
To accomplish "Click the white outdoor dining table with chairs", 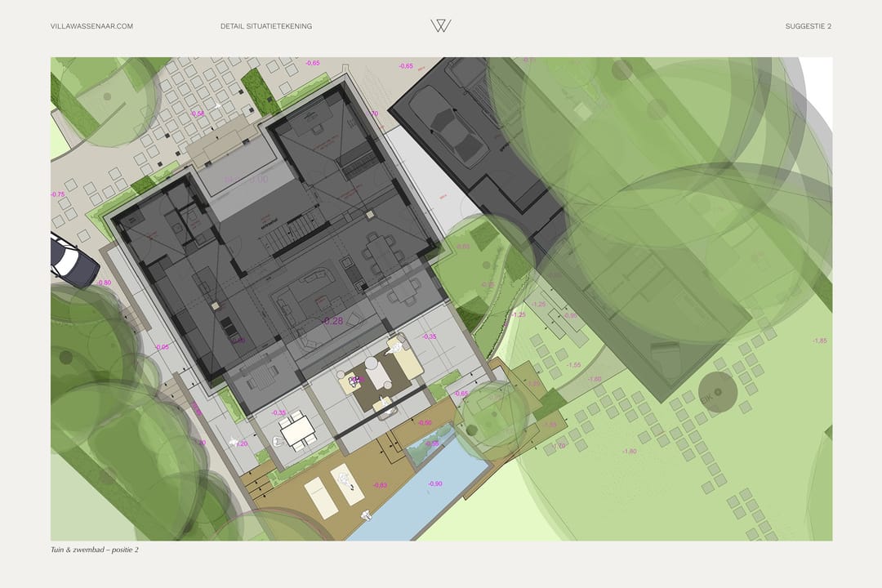I will pyautogui.click(x=296, y=431).
